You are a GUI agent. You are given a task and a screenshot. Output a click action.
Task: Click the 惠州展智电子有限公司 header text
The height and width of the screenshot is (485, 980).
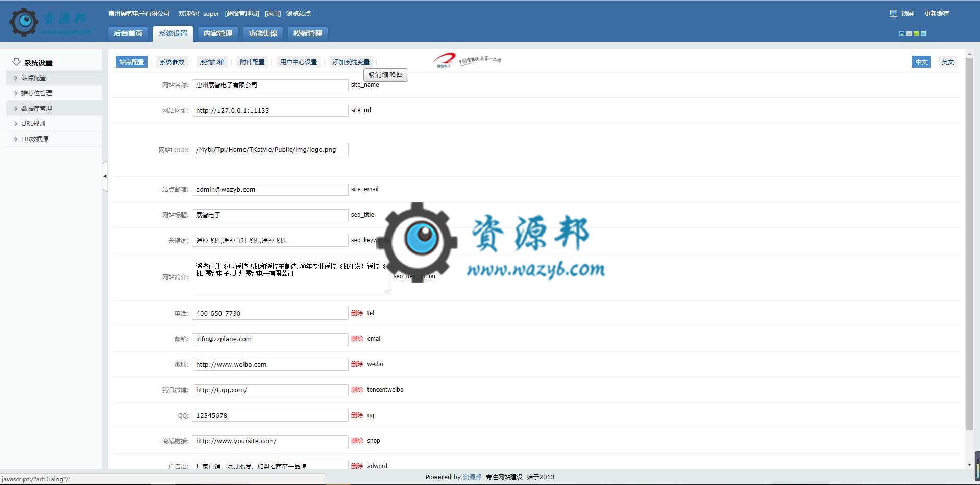139,14
